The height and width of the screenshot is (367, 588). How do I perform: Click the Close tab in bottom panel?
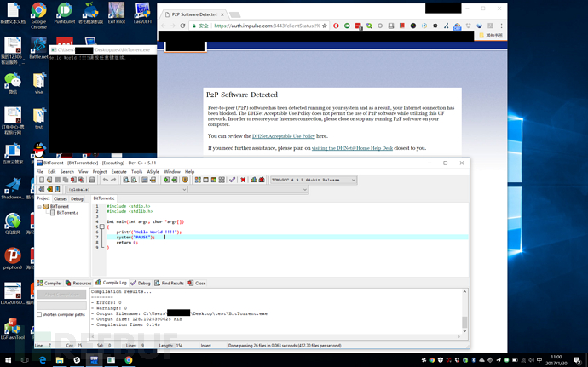[197, 283]
